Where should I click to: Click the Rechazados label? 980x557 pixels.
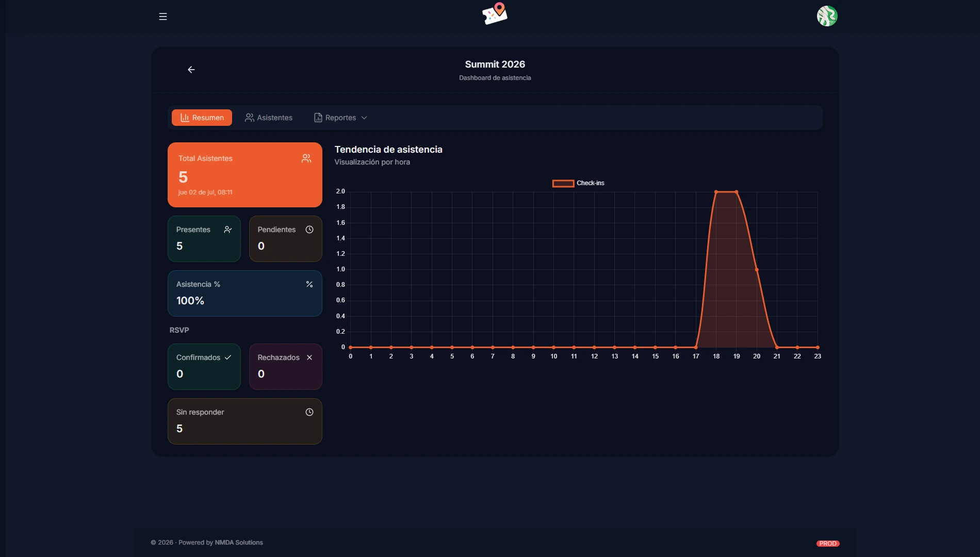tap(279, 357)
